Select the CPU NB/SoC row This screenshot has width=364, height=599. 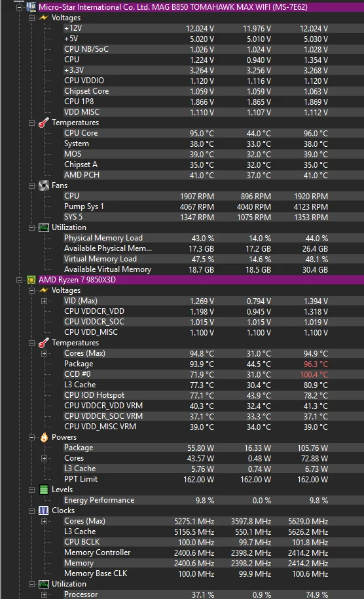(213, 49)
